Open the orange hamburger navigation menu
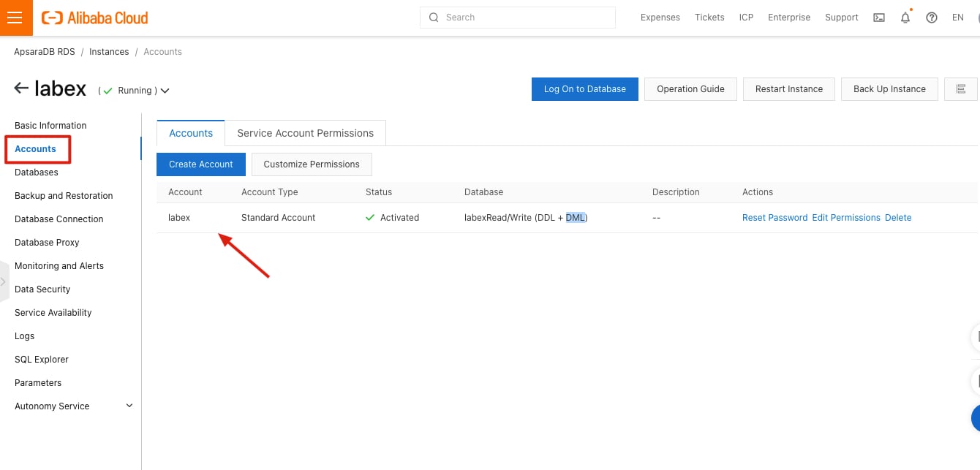Image resolution: width=980 pixels, height=470 pixels. 15,18
